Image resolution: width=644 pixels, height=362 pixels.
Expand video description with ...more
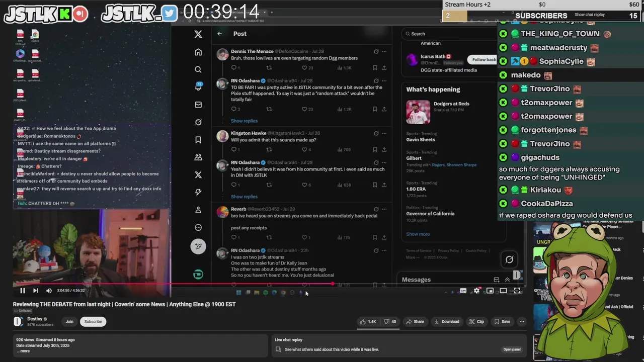[23, 351]
